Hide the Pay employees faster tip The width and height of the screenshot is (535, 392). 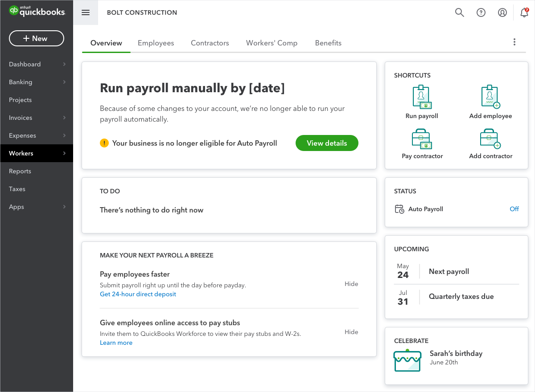(351, 284)
